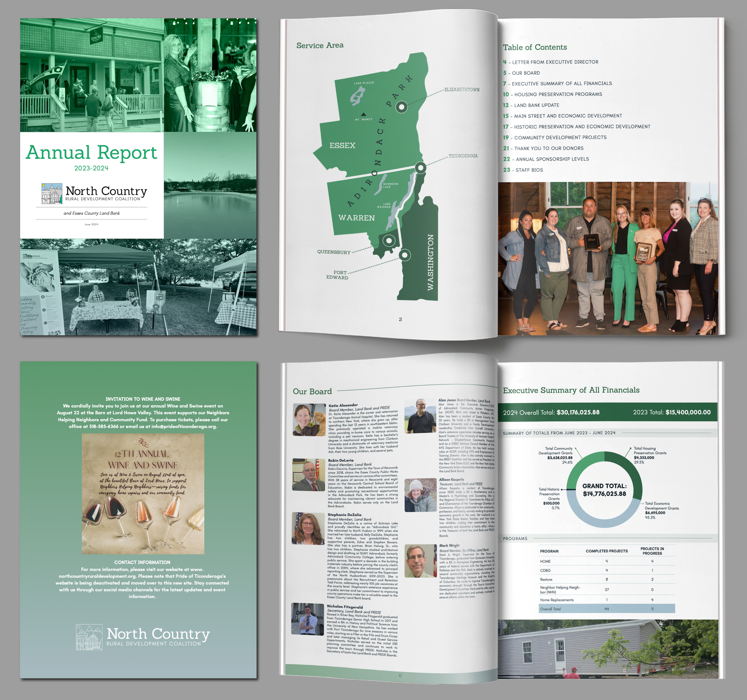Click the 'WARREN' county label on the map
Image resolution: width=747 pixels, height=700 pixels.
(356, 218)
